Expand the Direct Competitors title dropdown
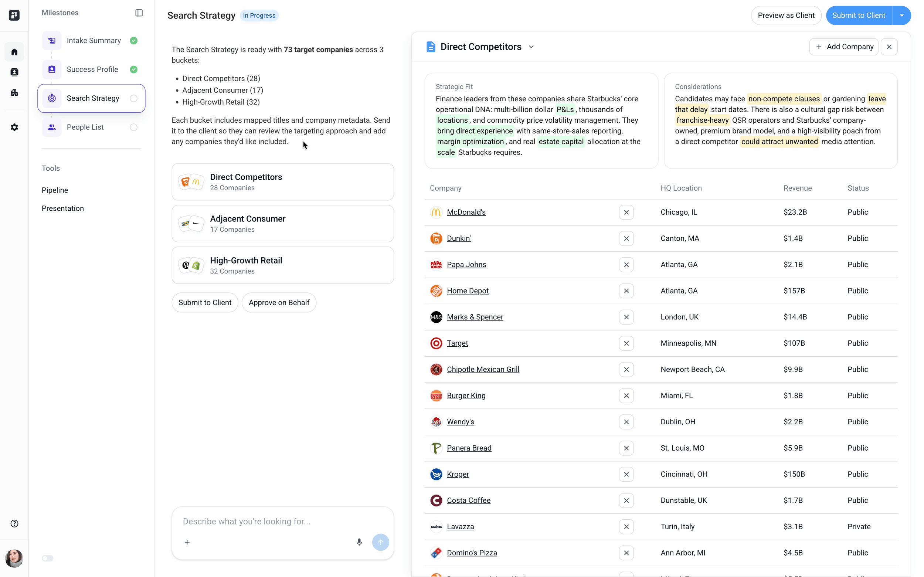 (x=531, y=47)
